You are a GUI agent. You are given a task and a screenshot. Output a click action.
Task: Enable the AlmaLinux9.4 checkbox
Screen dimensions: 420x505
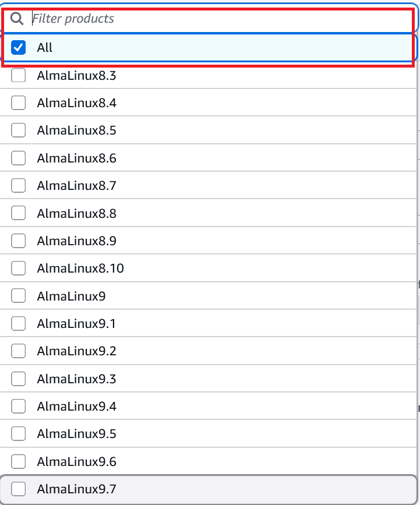[x=19, y=407]
